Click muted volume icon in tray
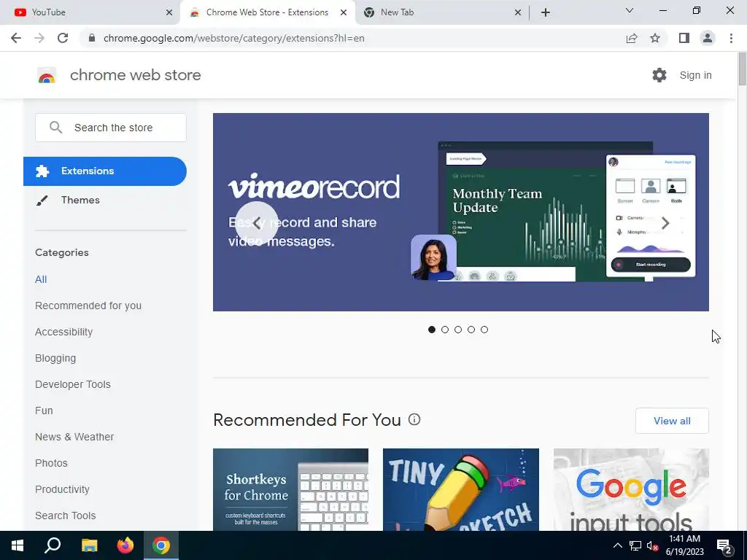The image size is (747, 560). pos(651,545)
